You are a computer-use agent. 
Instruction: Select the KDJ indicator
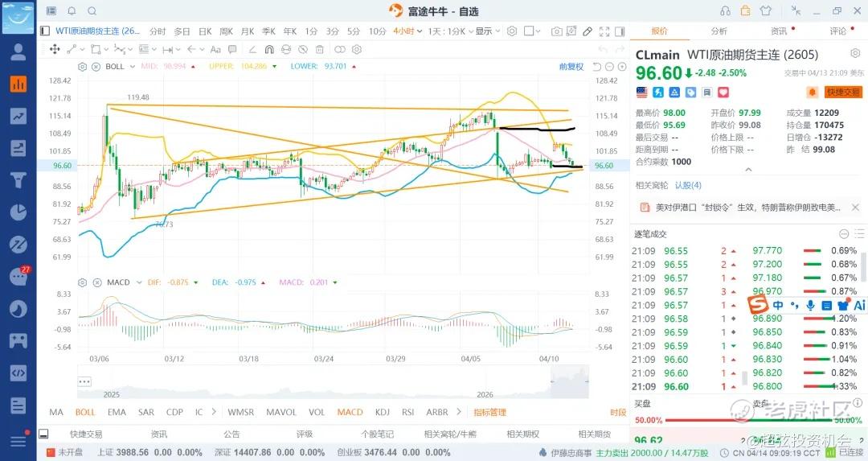tap(383, 412)
